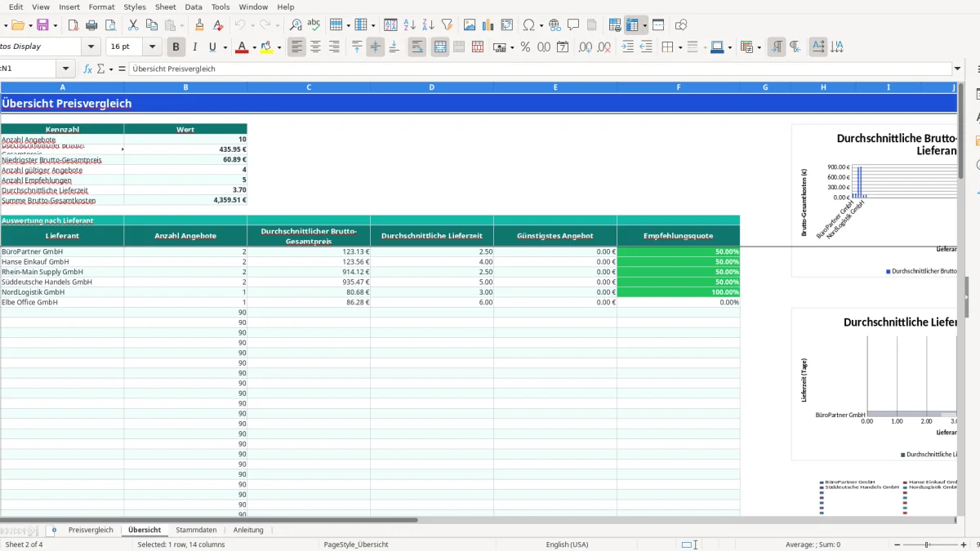Click the English (USA) language status
Screen dimensions: 980x551
pyautogui.click(x=567, y=544)
